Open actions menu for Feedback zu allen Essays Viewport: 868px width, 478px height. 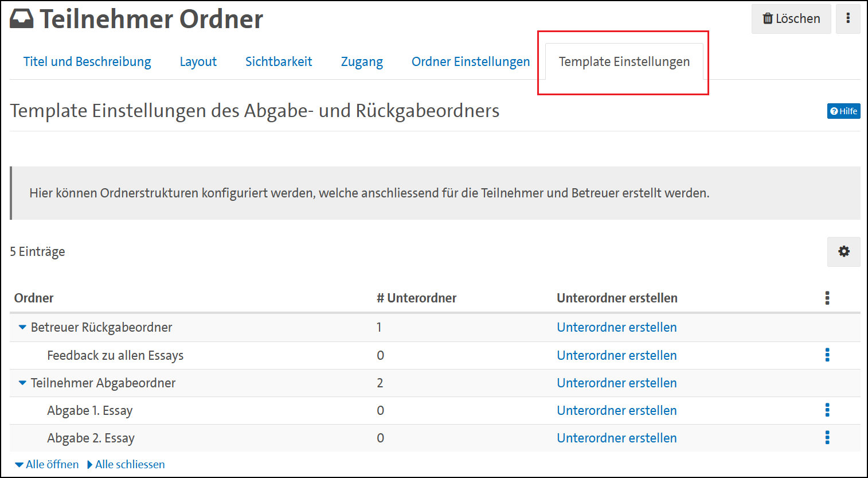[827, 355]
